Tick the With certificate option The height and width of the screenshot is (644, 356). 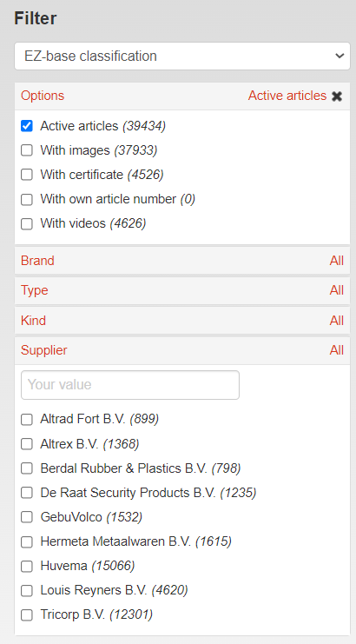point(27,175)
